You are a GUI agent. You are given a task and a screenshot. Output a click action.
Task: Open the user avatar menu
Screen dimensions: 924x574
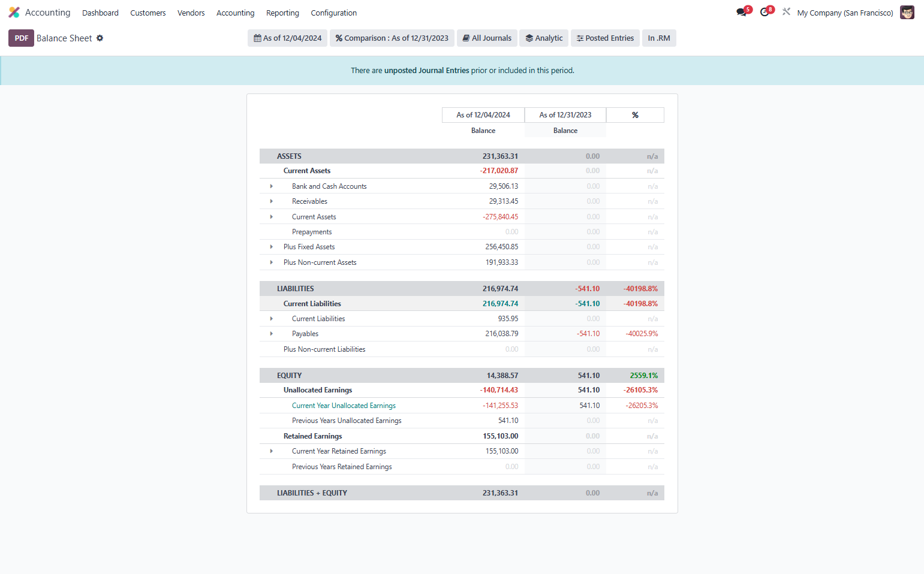(907, 13)
